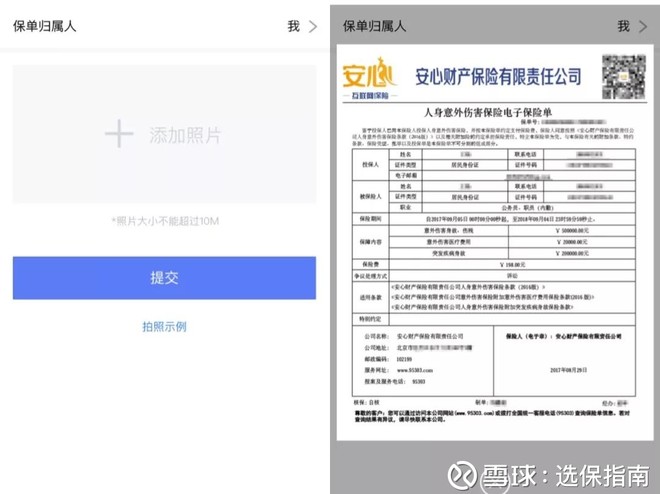Screen dimensions: 660x494
Task: Click the postcode 102199 in the company info
Action: [404, 359]
